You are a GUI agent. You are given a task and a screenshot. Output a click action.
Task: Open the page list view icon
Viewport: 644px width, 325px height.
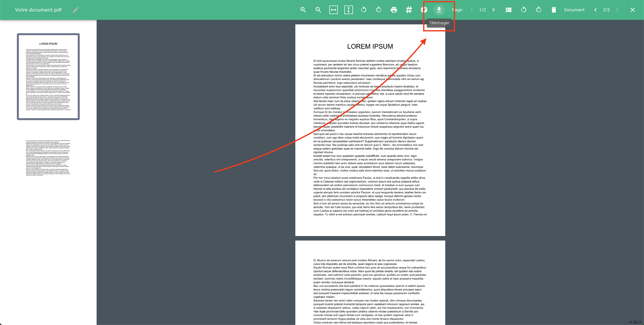click(508, 10)
